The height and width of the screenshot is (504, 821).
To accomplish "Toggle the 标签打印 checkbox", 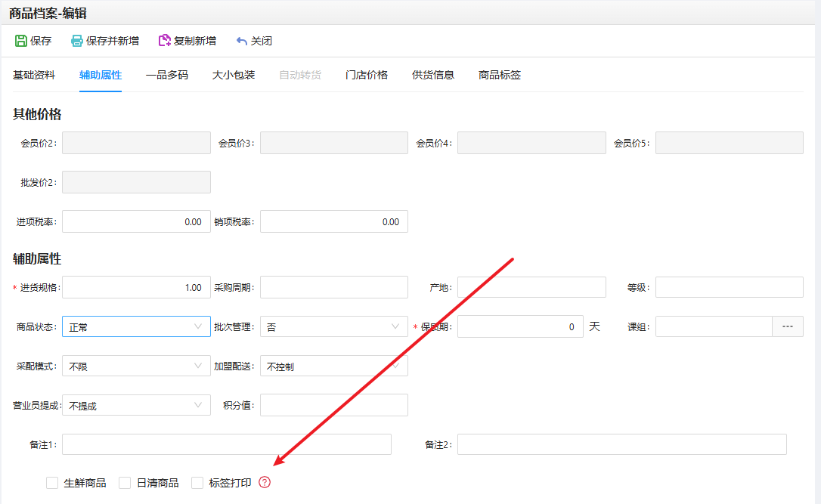I will (x=198, y=483).
